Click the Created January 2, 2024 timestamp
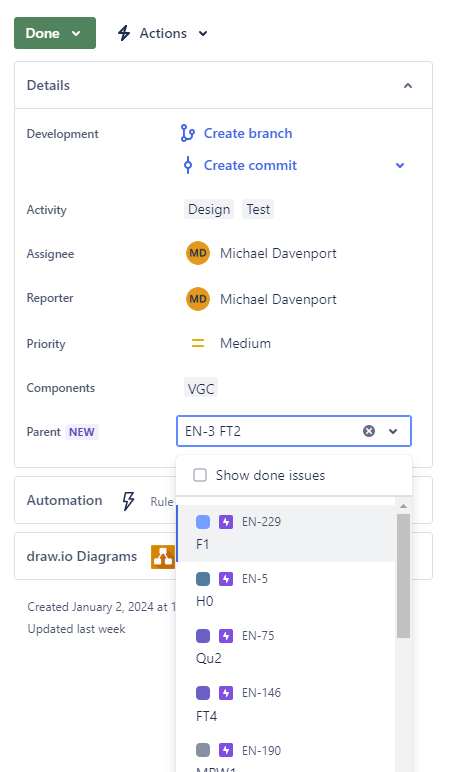The image size is (456, 772). 101,607
